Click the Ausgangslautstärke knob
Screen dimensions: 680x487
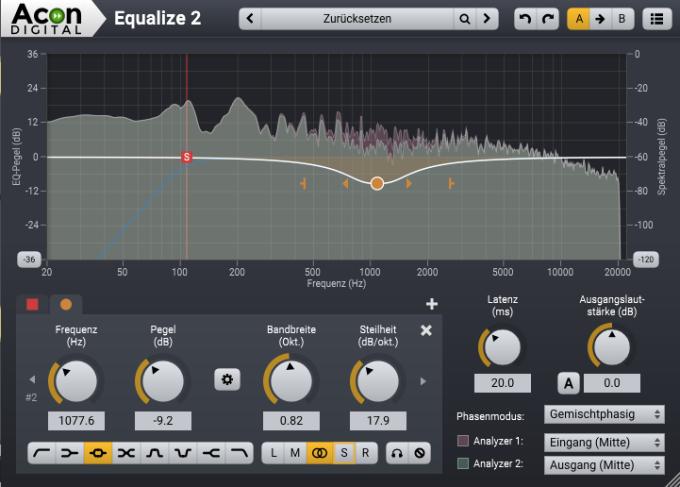[x=611, y=347]
